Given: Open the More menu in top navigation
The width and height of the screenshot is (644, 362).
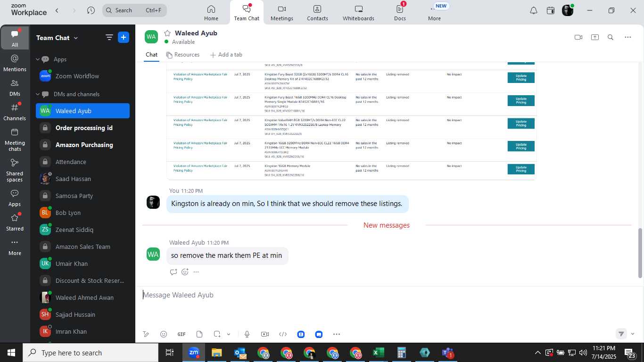Looking at the screenshot, I should pyautogui.click(x=434, y=13).
